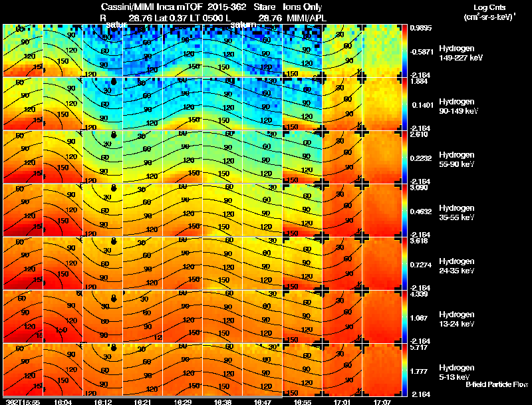Click the '2015-362' date in the title
The width and height of the screenshot is (532, 405).
click(x=227, y=7)
